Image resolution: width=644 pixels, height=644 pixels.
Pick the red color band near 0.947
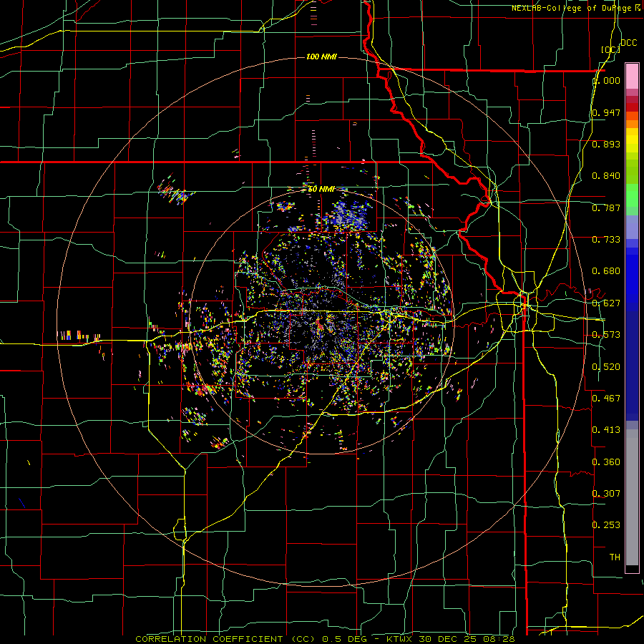pos(632,107)
